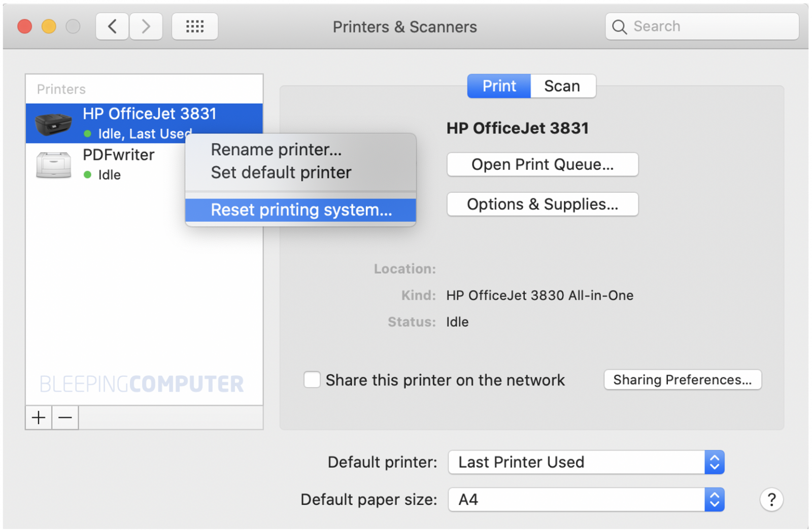Click the Kind value HP OfficeJet 3830 All-in-One

[540, 295]
